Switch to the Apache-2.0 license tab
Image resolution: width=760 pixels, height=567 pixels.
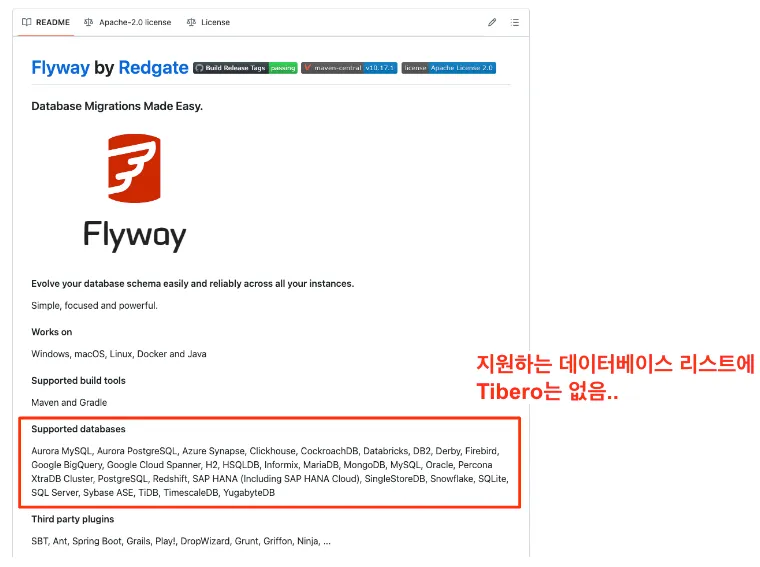coord(128,21)
